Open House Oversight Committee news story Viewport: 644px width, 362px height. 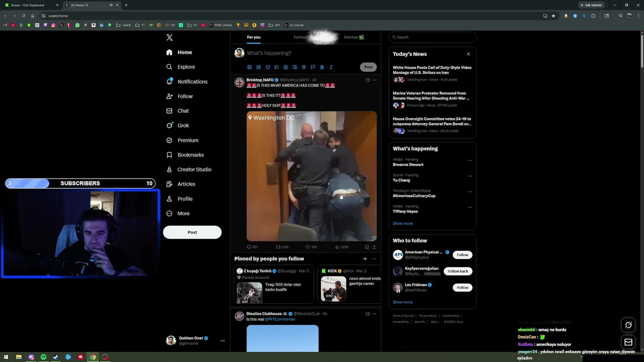pos(433,125)
